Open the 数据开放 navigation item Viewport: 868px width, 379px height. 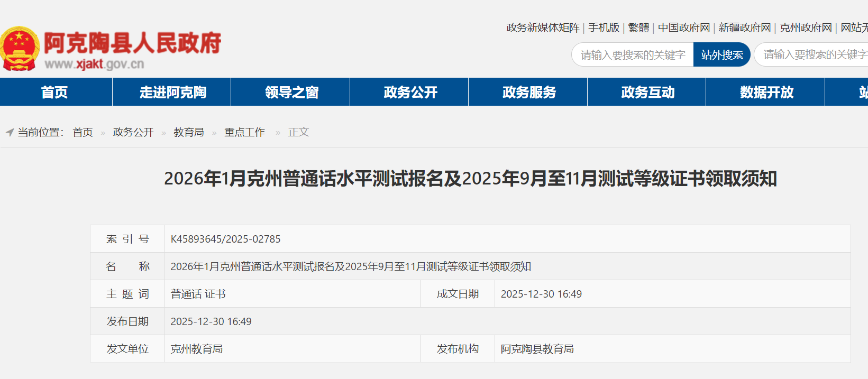click(x=766, y=92)
